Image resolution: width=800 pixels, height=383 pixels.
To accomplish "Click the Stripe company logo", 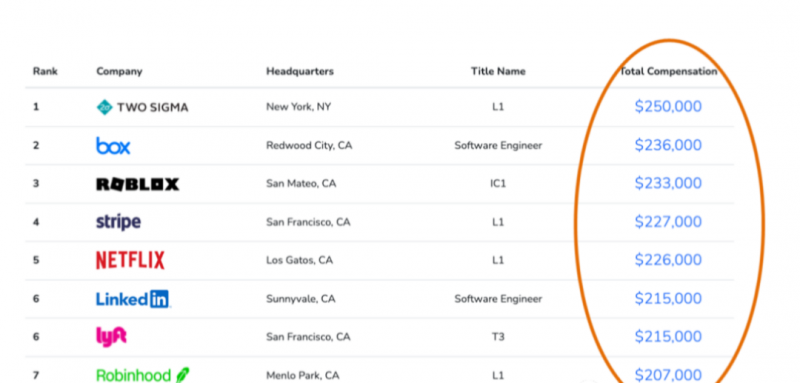I will [118, 222].
